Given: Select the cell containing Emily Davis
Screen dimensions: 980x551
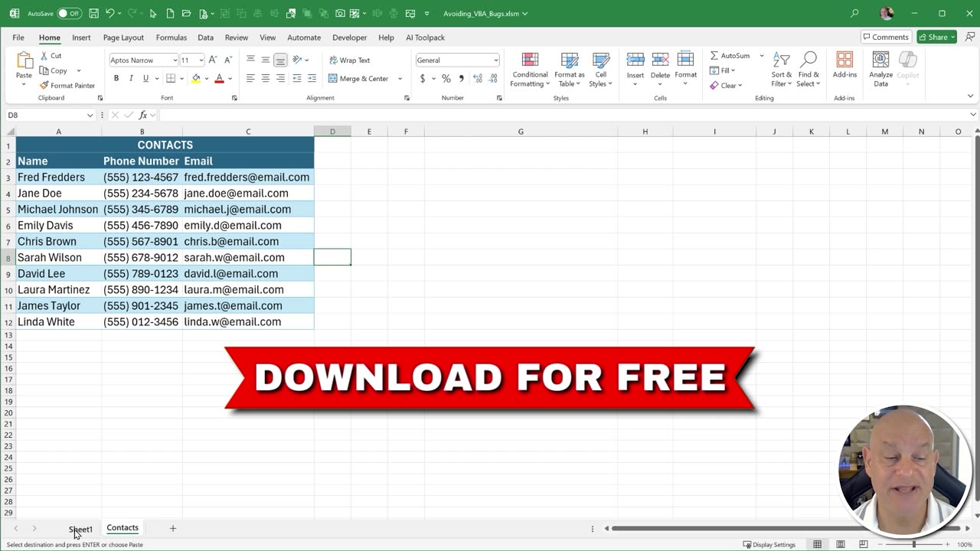Looking at the screenshot, I should (x=58, y=225).
